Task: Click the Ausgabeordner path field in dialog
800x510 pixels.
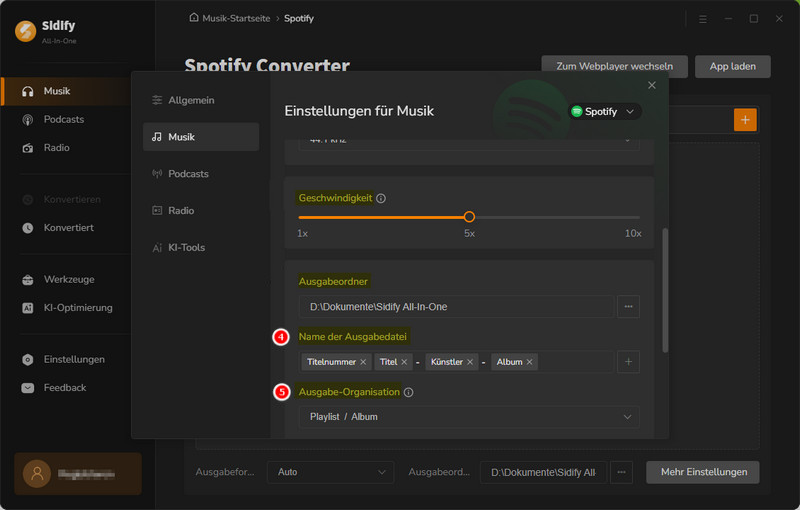Action: [456, 307]
